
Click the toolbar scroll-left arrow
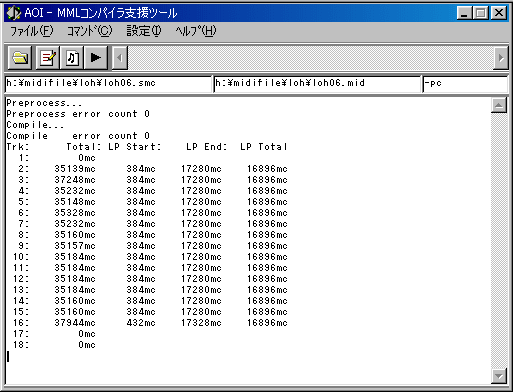tap(120, 58)
